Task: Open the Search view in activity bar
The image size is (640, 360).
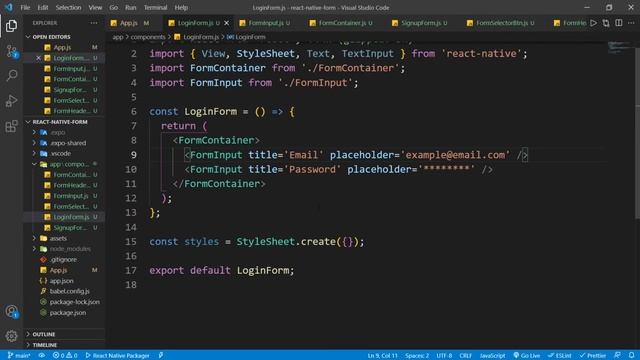Action: [x=11, y=76]
